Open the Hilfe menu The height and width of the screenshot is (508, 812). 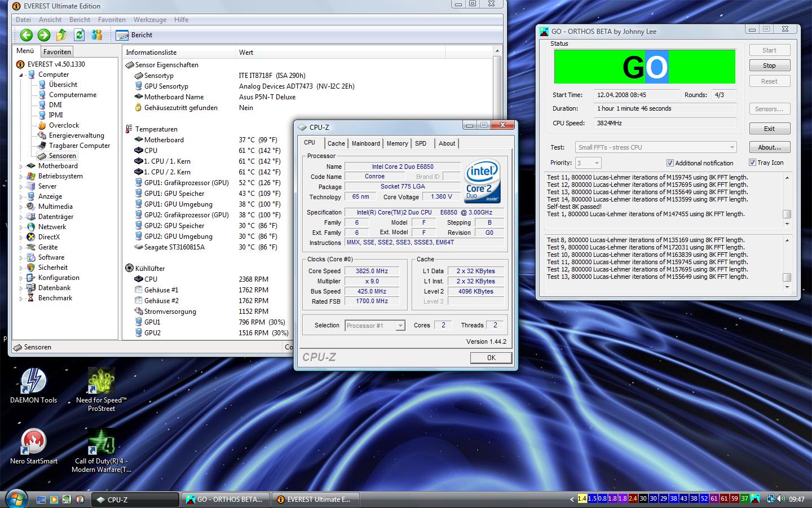(x=182, y=20)
